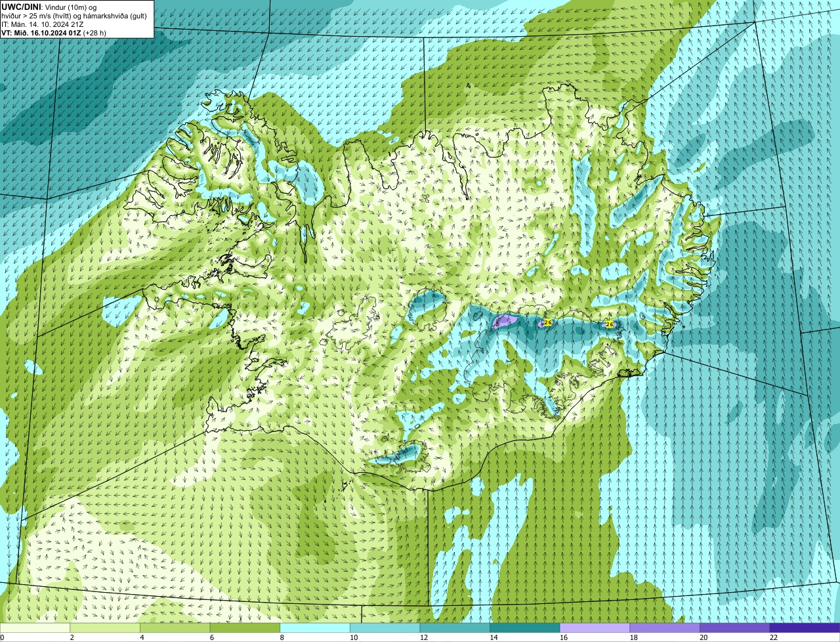
Task: Click the 8–10 m/s light cyan legend swatch
Action: click(x=315, y=628)
